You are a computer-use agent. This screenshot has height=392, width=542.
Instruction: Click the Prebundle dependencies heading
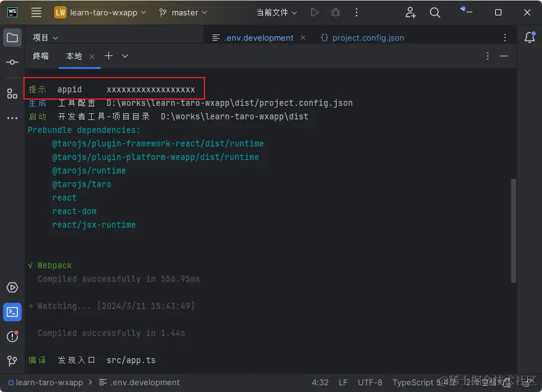coord(84,130)
